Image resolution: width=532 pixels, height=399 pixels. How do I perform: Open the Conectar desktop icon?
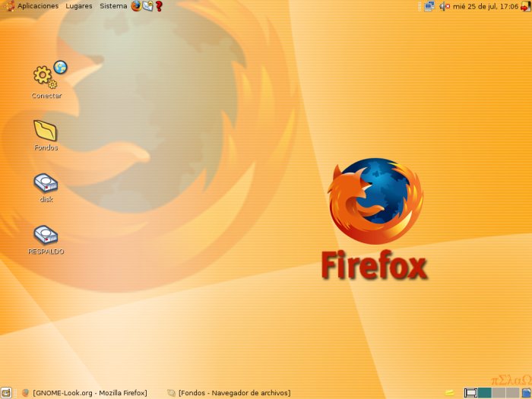tap(47, 80)
